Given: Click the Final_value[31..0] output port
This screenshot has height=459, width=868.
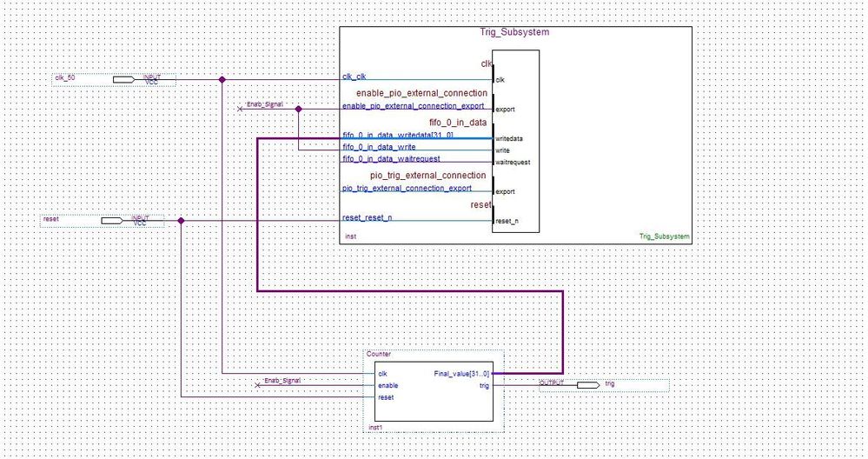Looking at the screenshot, I should [x=461, y=374].
